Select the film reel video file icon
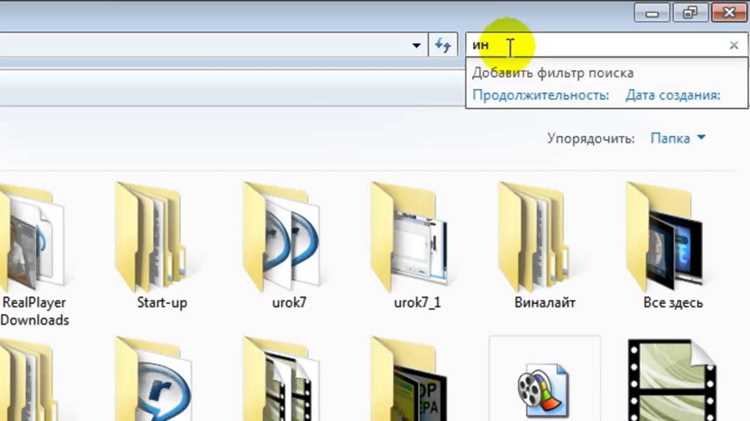Screen dimensions: 750x421 pyautogui.click(x=543, y=390)
